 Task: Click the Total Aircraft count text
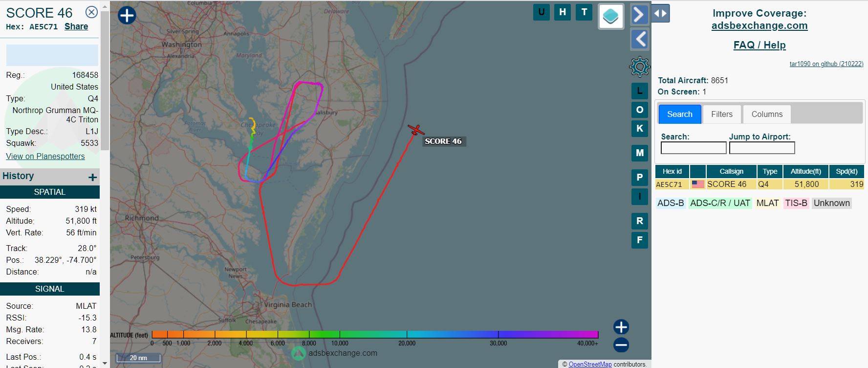(x=693, y=80)
